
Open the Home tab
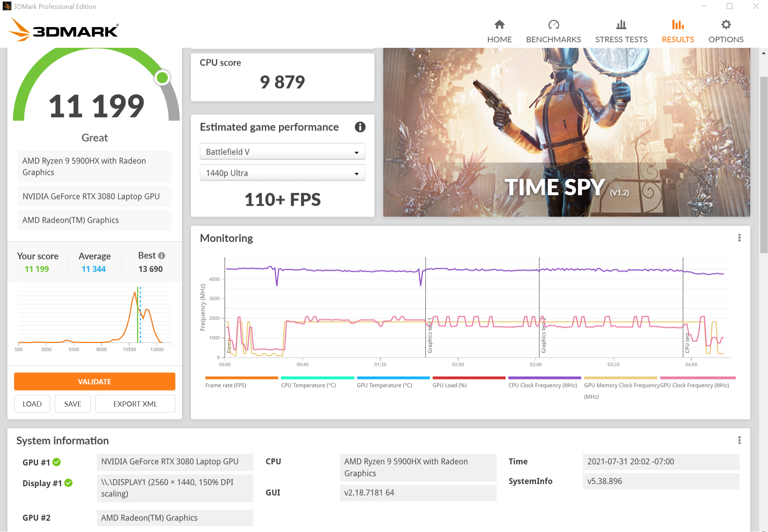499,32
